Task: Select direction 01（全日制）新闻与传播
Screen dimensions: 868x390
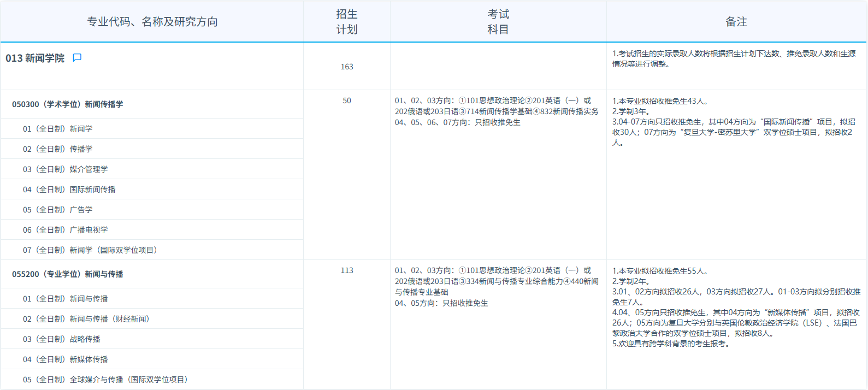Action: [66, 299]
